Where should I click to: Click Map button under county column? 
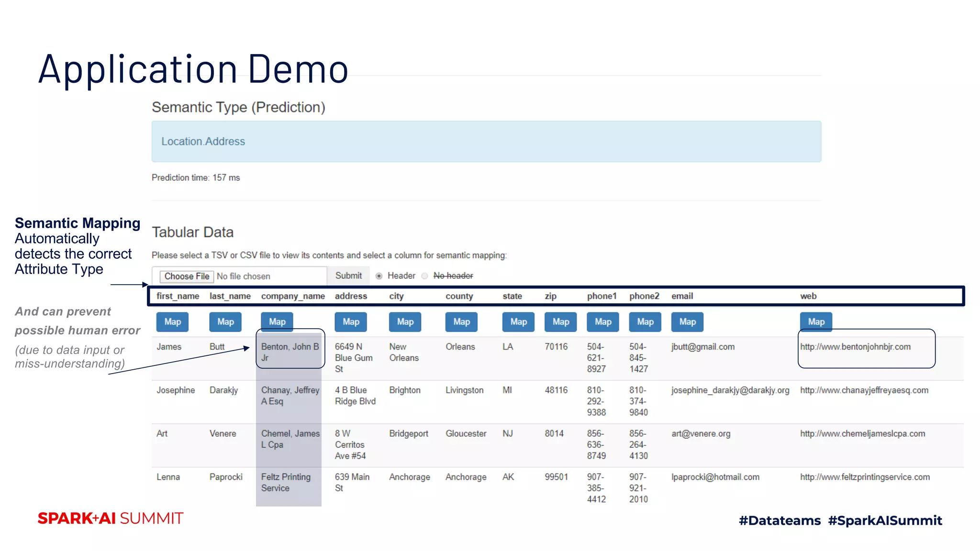(461, 322)
